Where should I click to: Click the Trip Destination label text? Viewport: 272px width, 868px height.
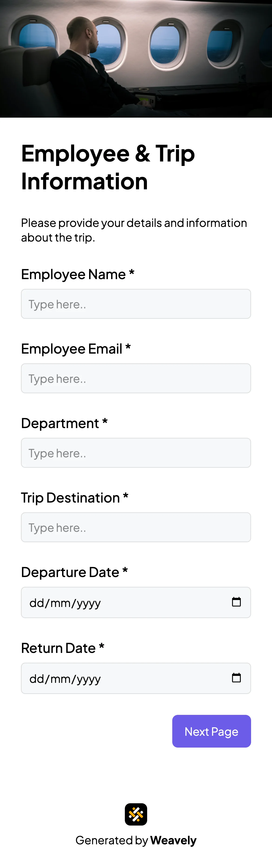coord(75,498)
